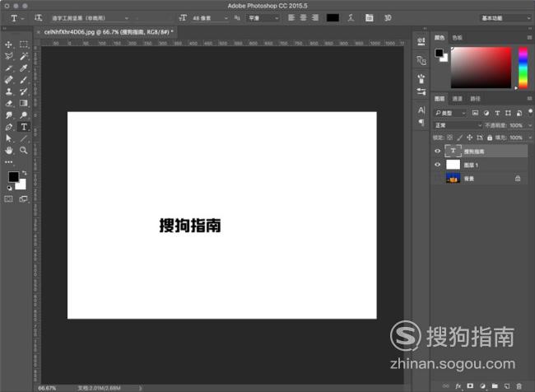This screenshot has height=392, width=535.
Task: Reset to default foreground/background colors
Action: coord(10,188)
